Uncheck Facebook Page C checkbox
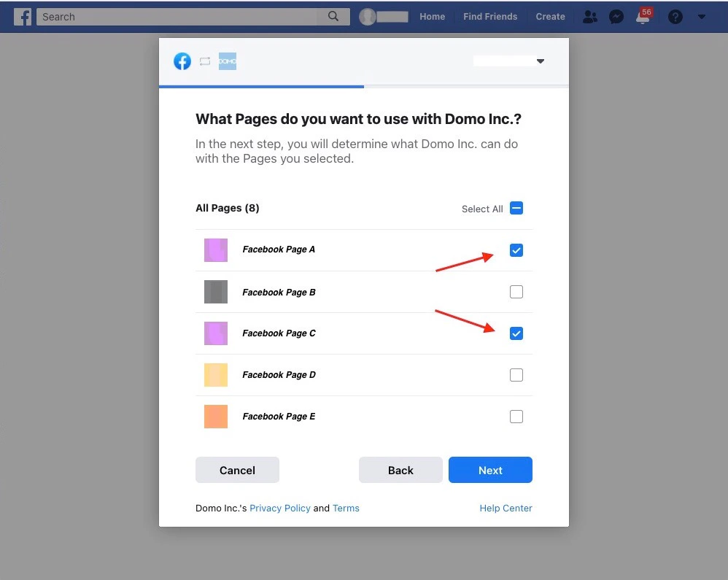728x580 pixels. (x=516, y=333)
